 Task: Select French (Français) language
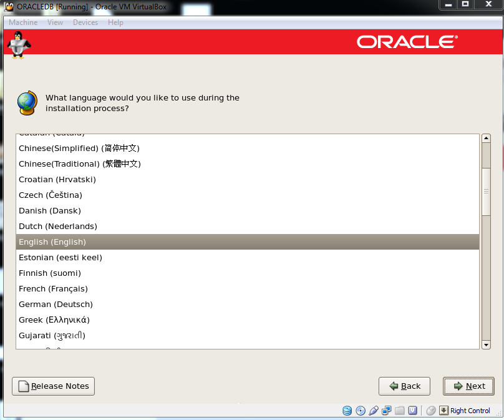point(248,288)
